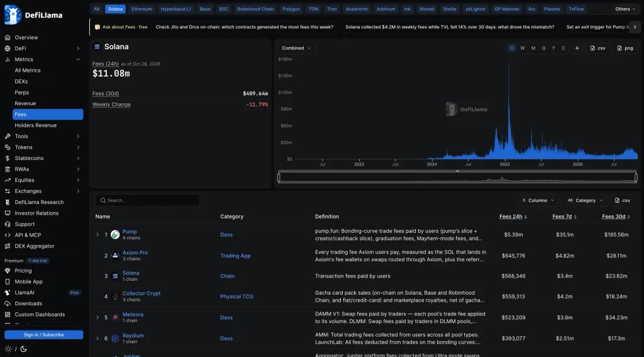Click the Investor Relations icon
Image resolution: width=644 pixels, height=357 pixels.
pyautogui.click(x=8, y=213)
